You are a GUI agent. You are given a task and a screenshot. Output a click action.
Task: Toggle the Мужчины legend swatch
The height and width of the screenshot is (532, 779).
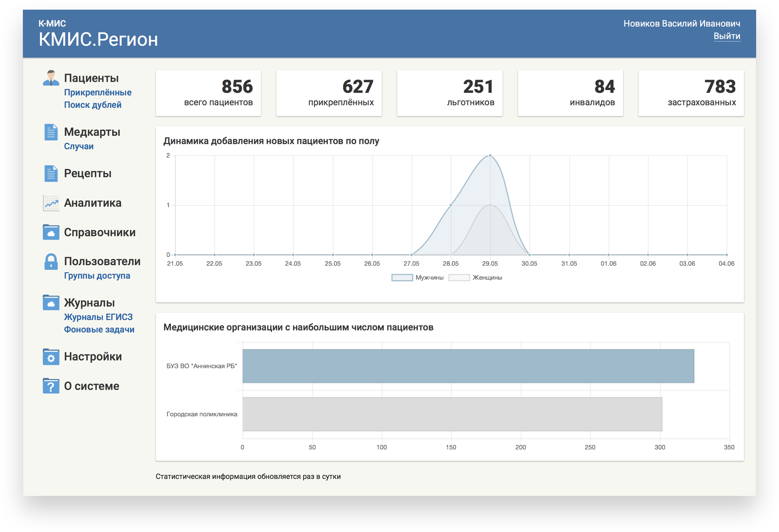pos(402,277)
